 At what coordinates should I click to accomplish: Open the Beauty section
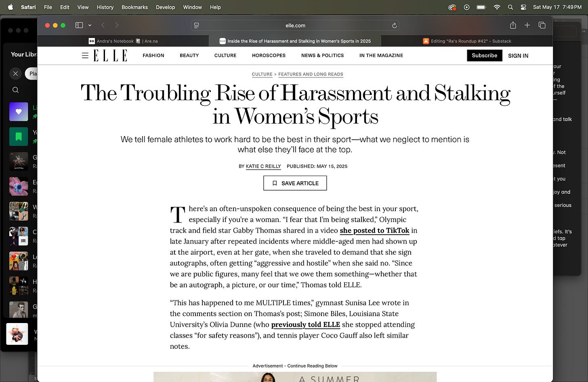tap(189, 55)
